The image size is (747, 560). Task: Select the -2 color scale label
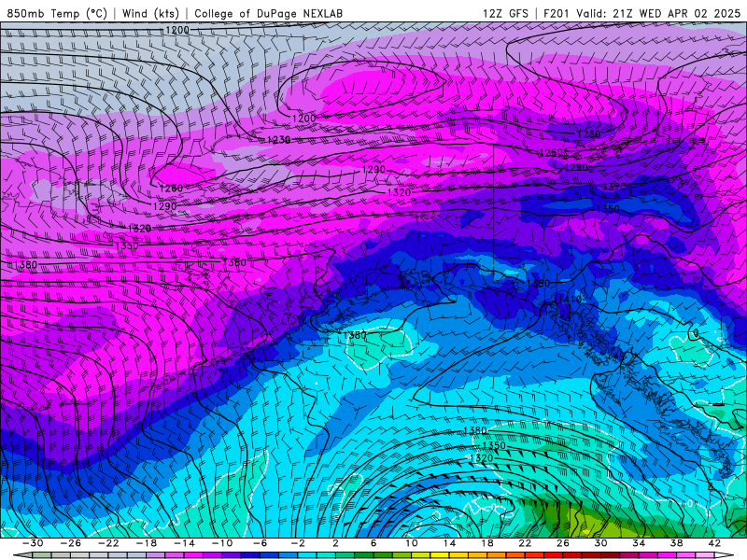[298, 543]
